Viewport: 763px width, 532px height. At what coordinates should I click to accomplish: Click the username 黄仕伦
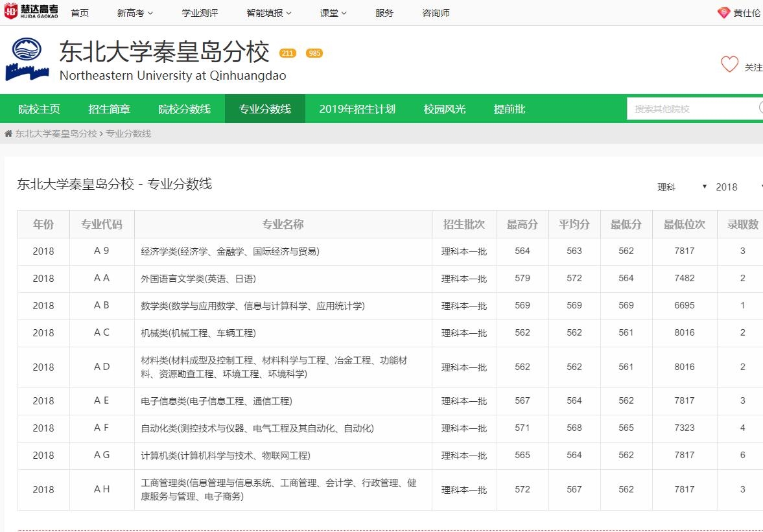(x=747, y=13)
